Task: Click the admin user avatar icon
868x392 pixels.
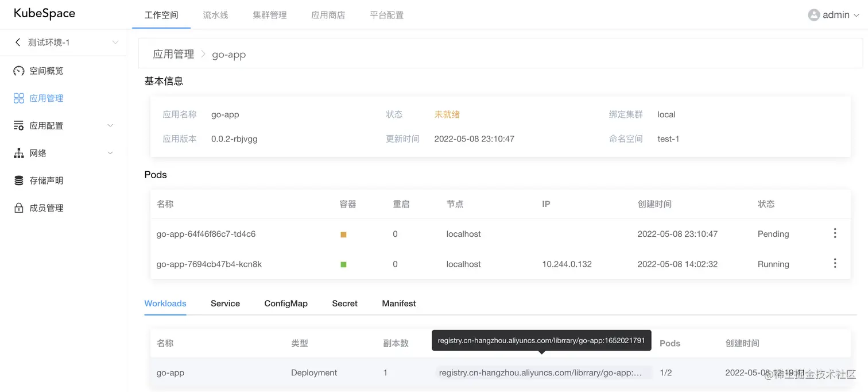Action: pyautogui.click(x=813, y=15)
